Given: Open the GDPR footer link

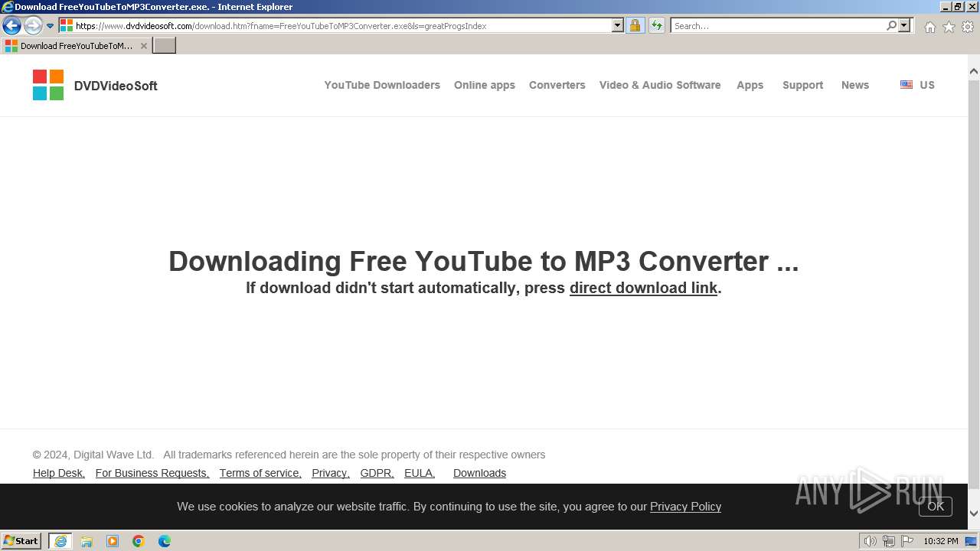Looking at the screenshot, I should click(x=377, y=473).
